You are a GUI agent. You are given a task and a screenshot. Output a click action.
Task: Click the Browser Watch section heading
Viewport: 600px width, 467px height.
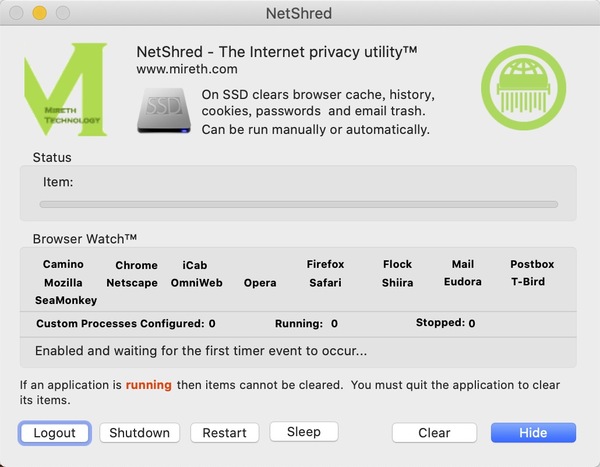pos(85,239)
